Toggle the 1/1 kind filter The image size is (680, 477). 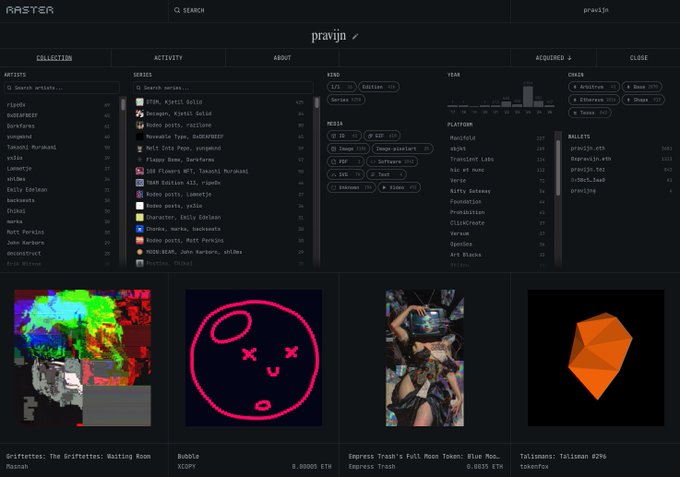point(342,87)
